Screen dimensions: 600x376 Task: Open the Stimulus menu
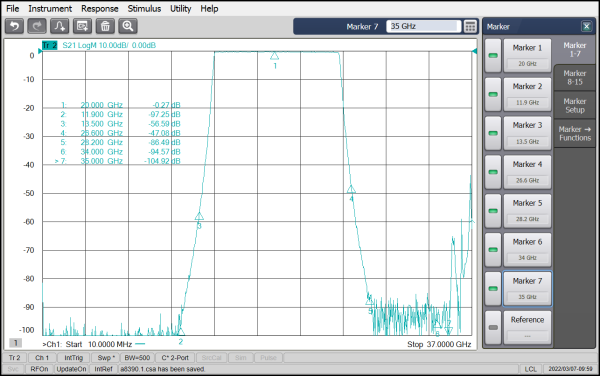pos(144,8)
